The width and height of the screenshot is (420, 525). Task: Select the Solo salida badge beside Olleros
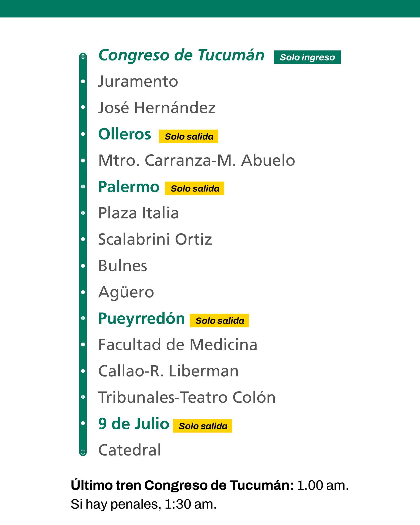188,136
